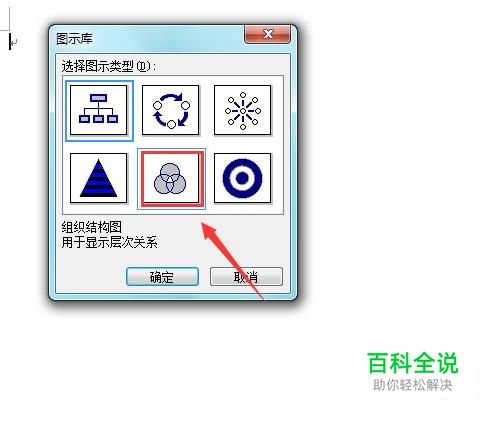The height and width of the screenshot is (424, 502).
Task: Click the paragraph mark in the document
Action: click(14, 42)
